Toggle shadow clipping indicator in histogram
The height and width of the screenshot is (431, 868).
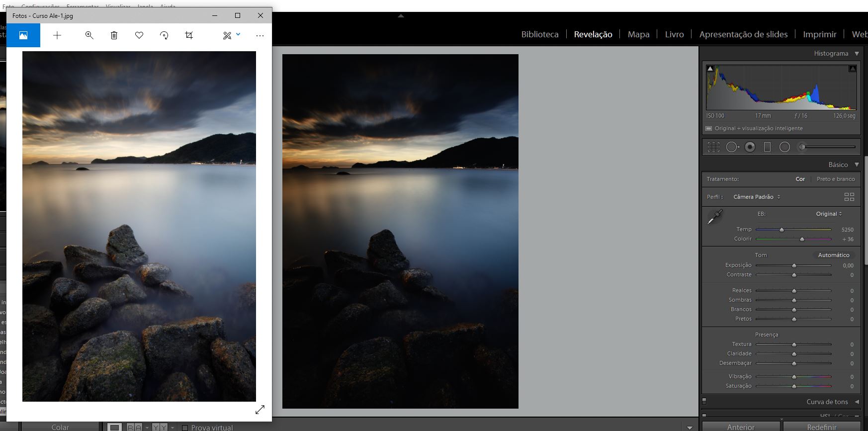coord(710,69)
